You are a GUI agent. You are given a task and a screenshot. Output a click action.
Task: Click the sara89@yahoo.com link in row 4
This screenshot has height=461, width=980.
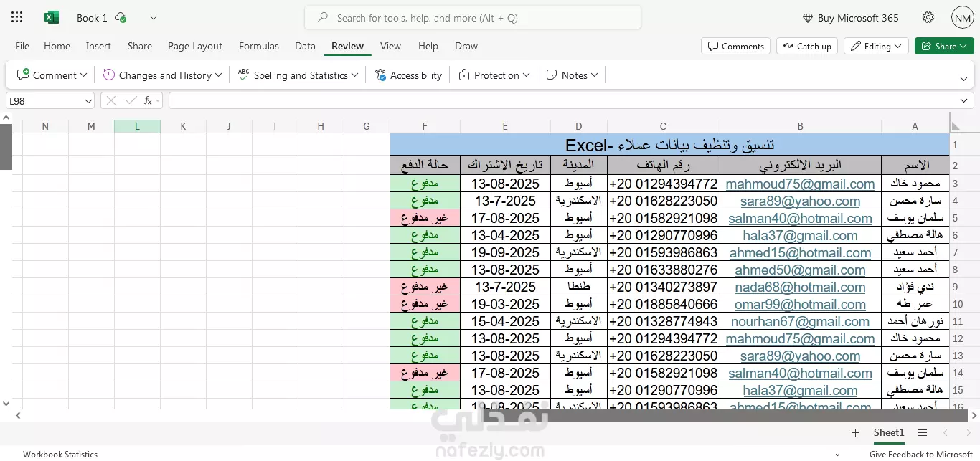(800, 201)
